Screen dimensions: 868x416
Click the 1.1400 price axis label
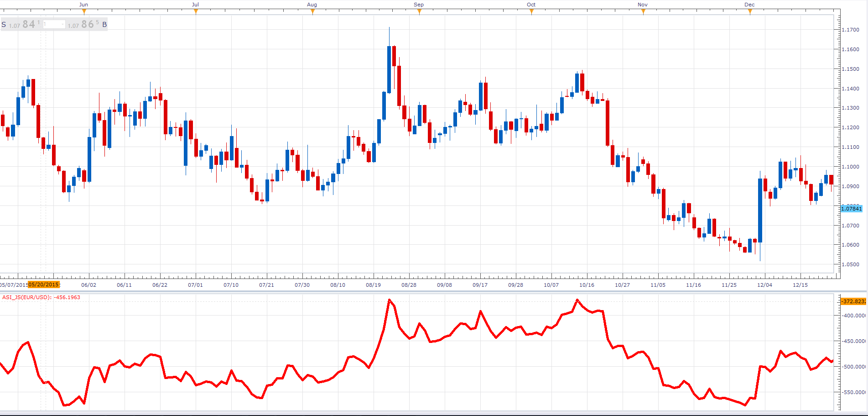[x=850, y=89]
